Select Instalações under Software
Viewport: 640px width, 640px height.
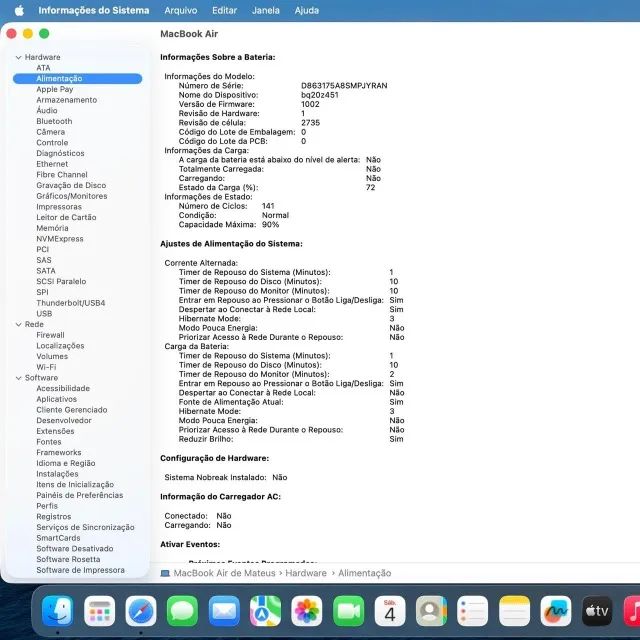click(x=57, y=474)
